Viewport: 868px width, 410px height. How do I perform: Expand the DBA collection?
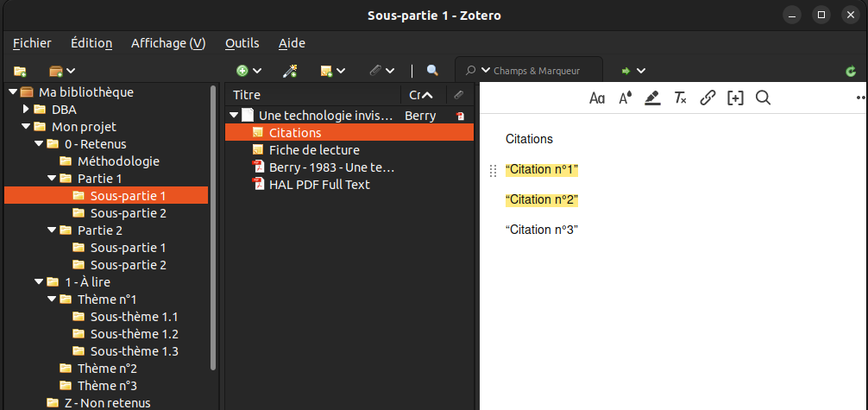pos(26,109)
